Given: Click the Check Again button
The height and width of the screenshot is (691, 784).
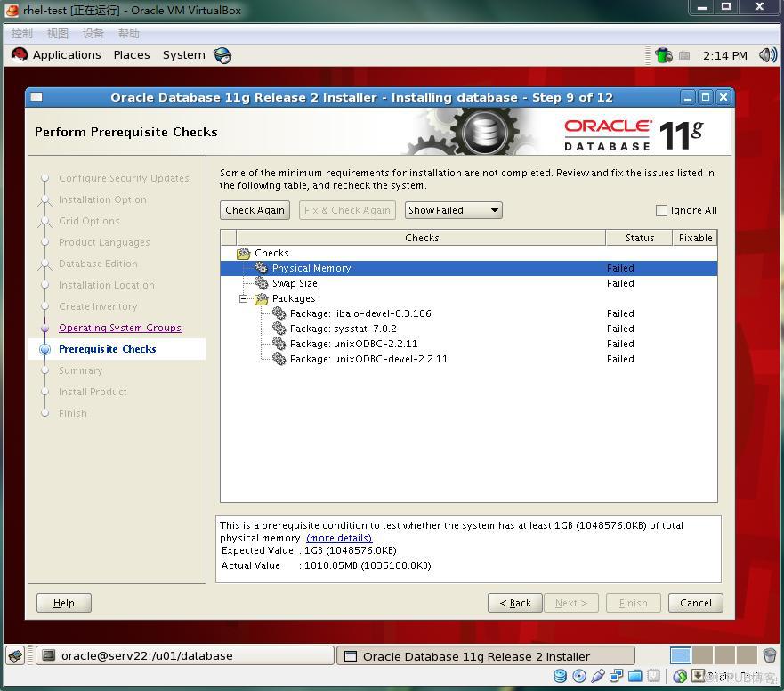Looking at the screenshot, I should 255,210.
